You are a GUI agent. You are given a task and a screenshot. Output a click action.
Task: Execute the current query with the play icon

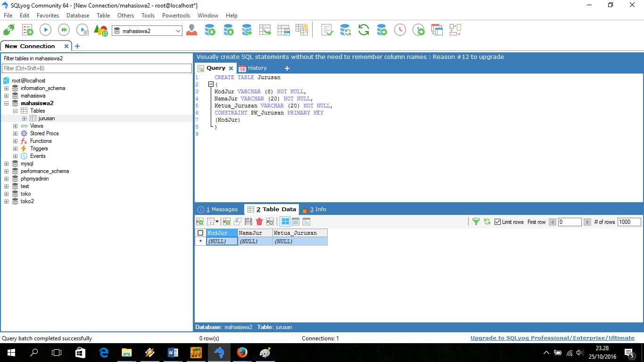(x=45, y=29)
